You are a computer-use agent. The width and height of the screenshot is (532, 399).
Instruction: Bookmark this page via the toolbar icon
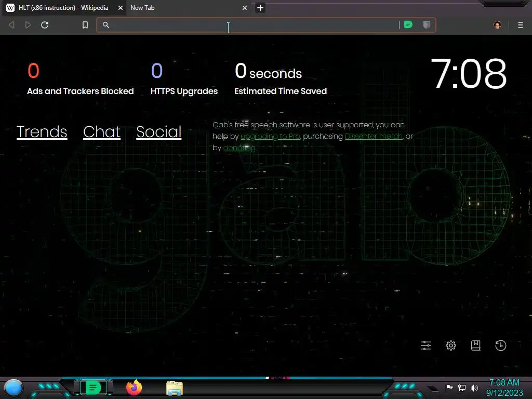[85, 25]
